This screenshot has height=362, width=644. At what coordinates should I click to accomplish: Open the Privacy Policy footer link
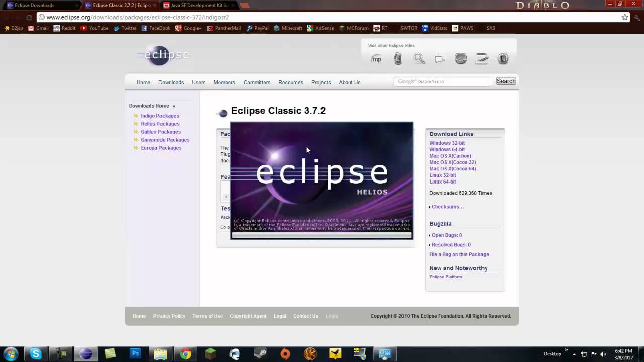(x=169, y=316)
